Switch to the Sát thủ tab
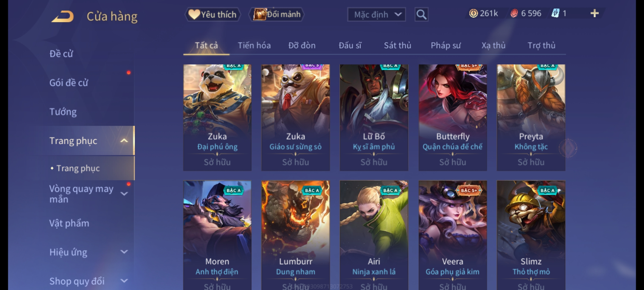This screenshot has width=644, height=290. (397, 45)
